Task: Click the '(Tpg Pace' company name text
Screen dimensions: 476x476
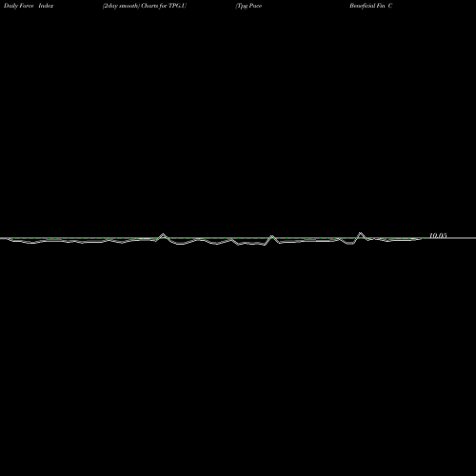Action: point(248,6)
